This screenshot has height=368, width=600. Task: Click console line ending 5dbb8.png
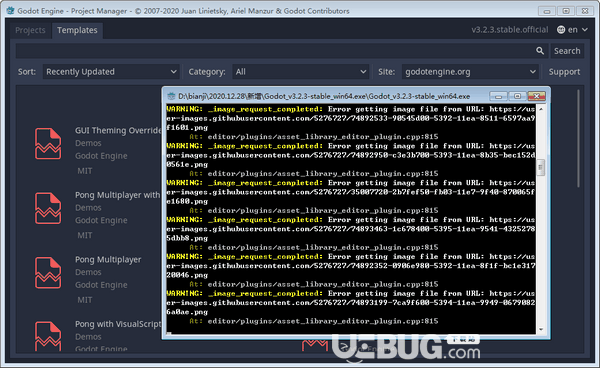(x=187, y=238)
